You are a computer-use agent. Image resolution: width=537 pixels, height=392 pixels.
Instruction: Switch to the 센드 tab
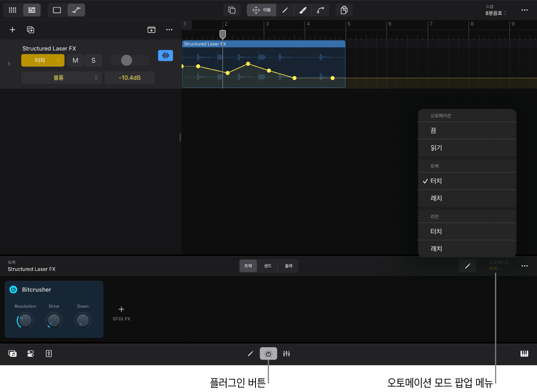click(x=267, y=266)
